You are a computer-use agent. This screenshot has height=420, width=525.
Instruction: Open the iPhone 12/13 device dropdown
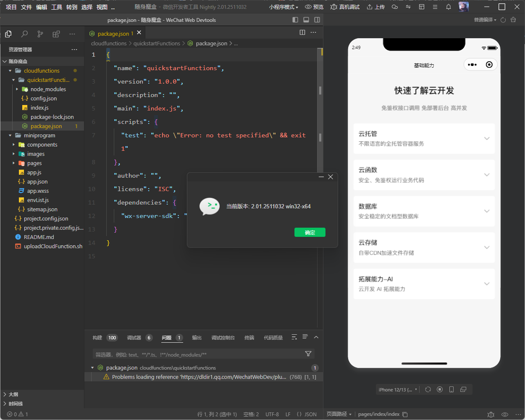[398, 390]
